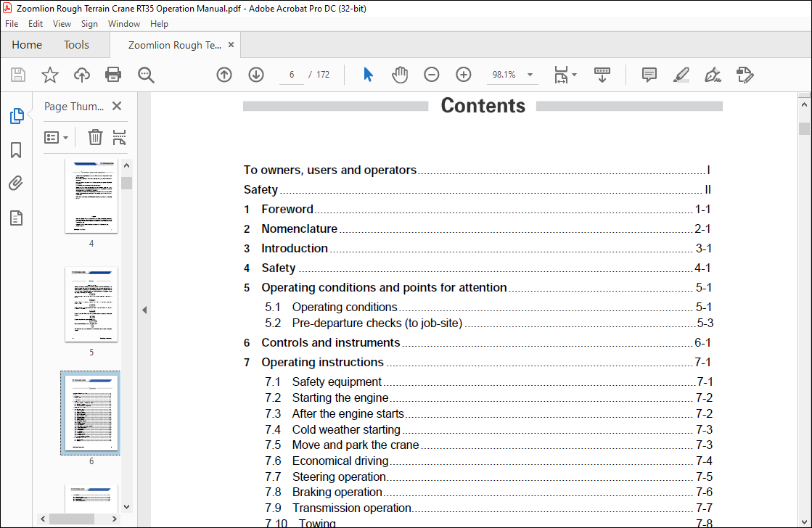
Task: Toggle the Page Thumbnails panel button
Action: coord(16,116)
